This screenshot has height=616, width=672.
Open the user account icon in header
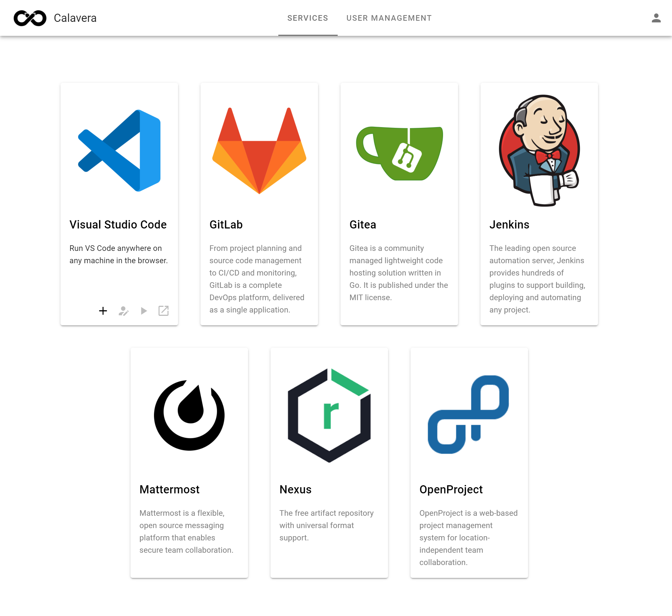pyautogui.click(x=656, y=18)
